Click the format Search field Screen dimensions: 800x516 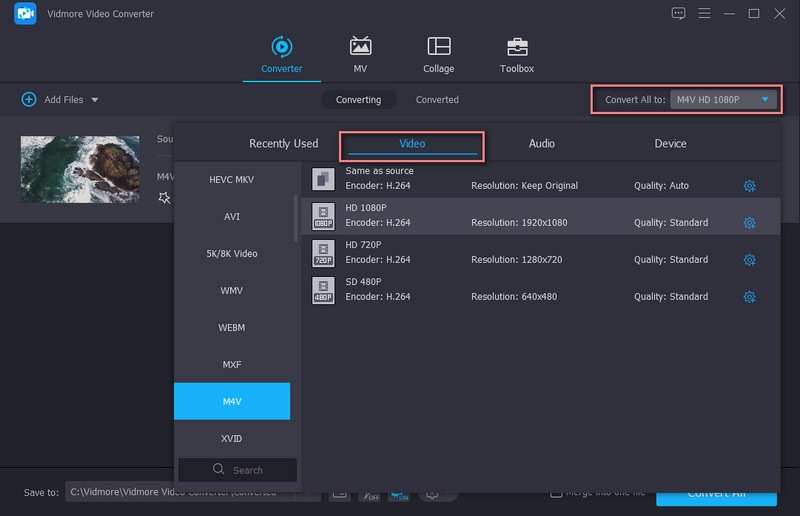tap(238, 470)
